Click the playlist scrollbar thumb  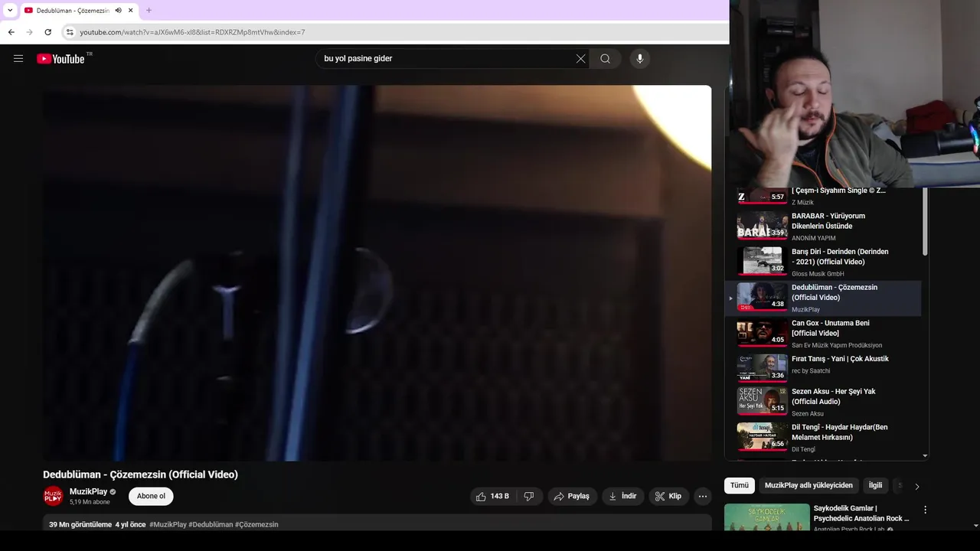pos(925,222)
